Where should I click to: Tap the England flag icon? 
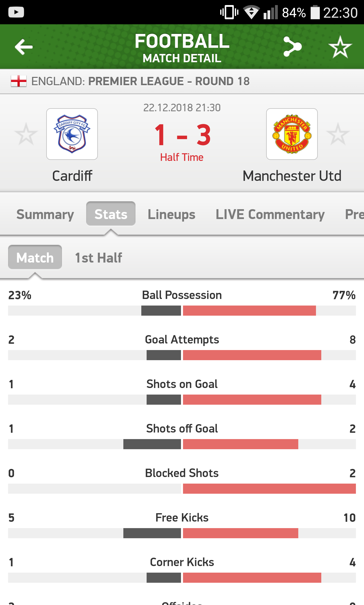click(x=18, y=81)
